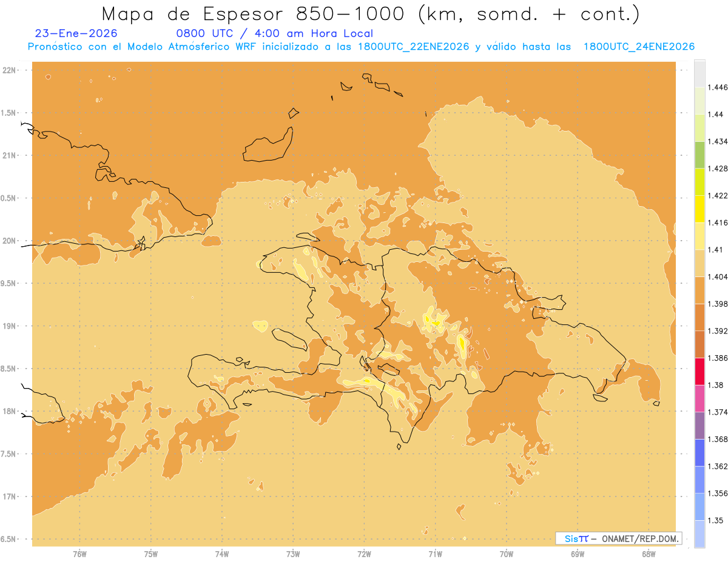Click the 22N latitude axis label
Viewport: 728px width, 562px height.
click(x=9, y=70)
